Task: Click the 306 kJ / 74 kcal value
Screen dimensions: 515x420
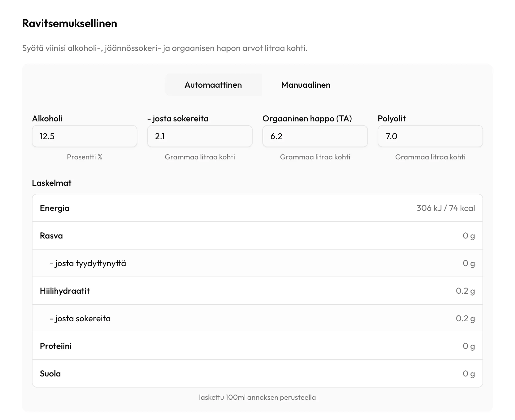Action: point(446,208)
